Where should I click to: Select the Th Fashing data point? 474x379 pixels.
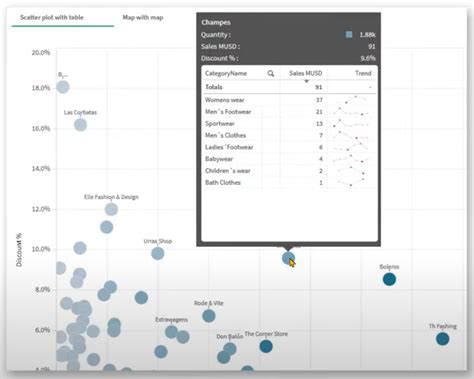(x=443, y=339)
